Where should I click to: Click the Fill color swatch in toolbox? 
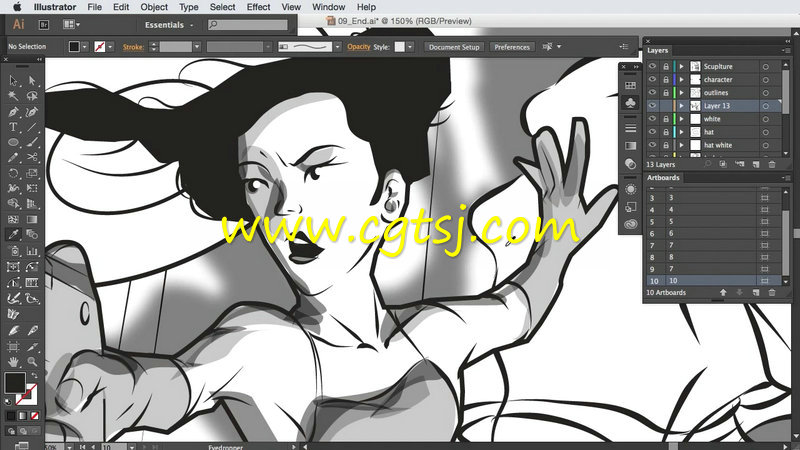coord(15,383)
